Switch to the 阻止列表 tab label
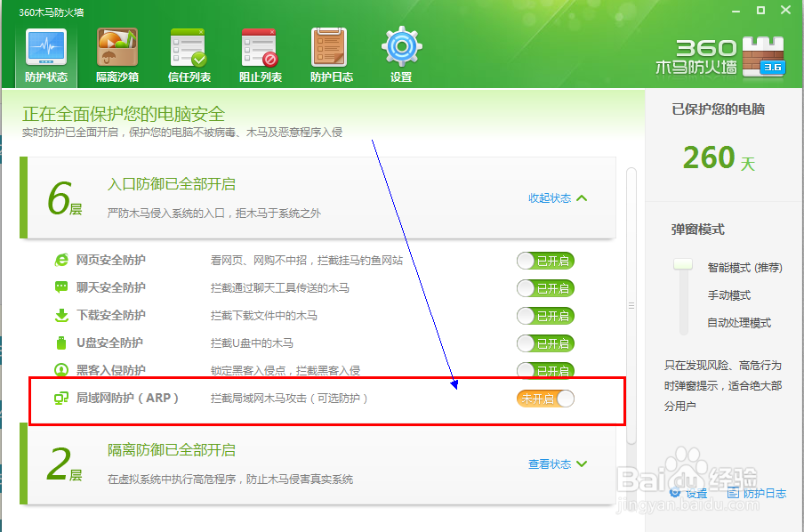Screen dimensions: 804x532 [x=261, y=77]
